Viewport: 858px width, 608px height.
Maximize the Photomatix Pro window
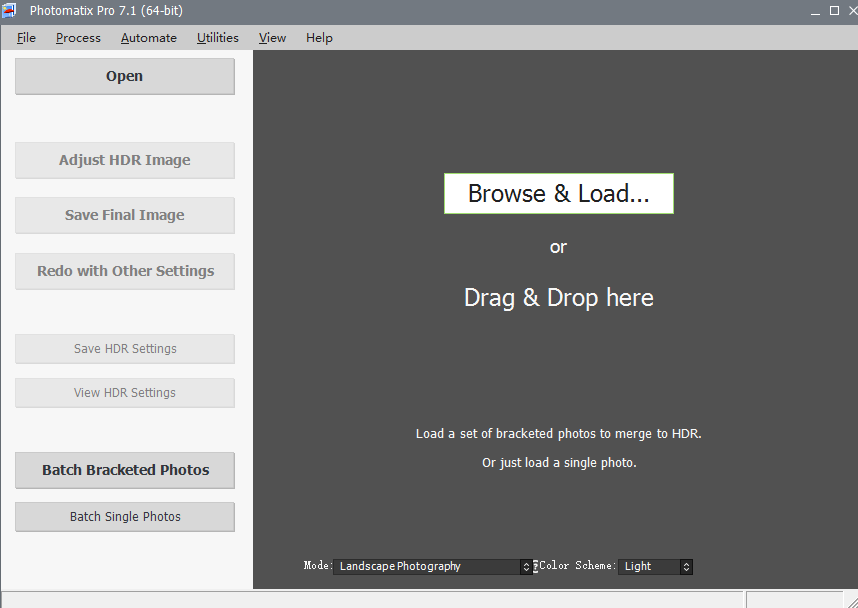(x=834, y=11)
